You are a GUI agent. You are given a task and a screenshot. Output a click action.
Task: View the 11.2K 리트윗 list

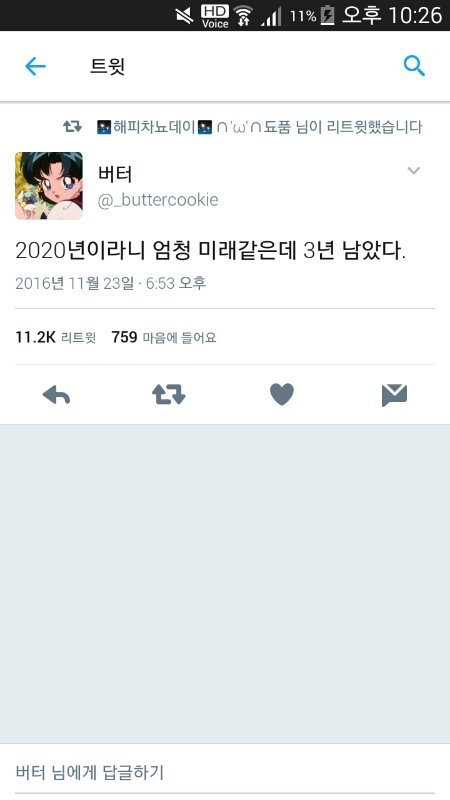click(x=56, y=337)
